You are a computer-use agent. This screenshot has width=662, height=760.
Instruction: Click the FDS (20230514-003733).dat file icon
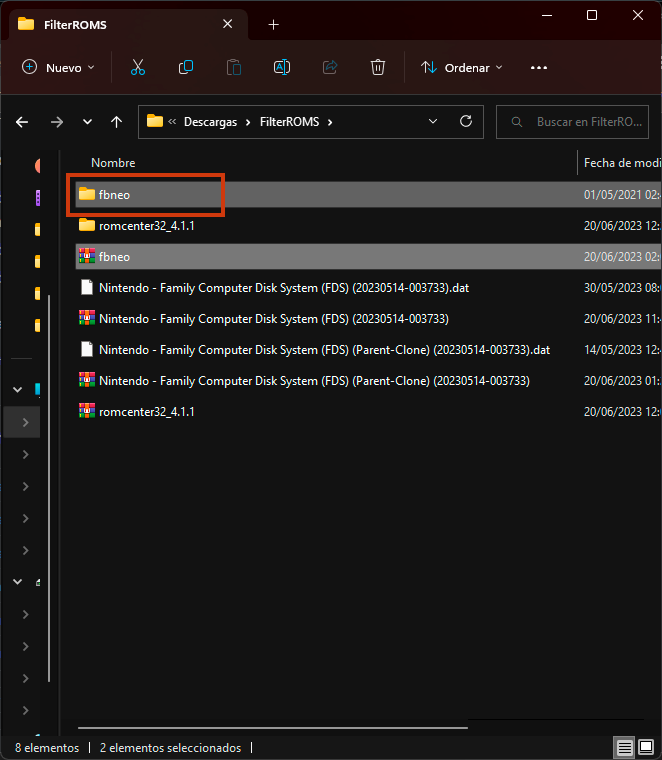click(87, 287)
